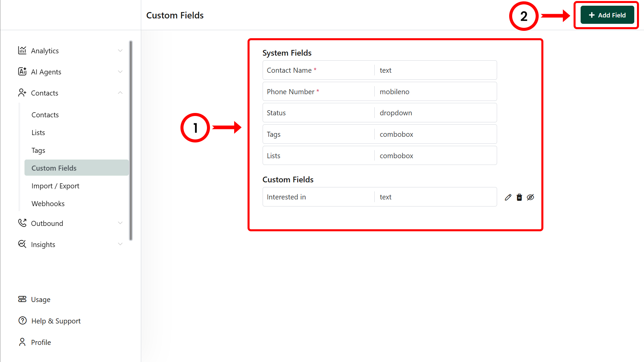644x362 pixels.
Task: Hide the Interested in field with eye icon
Action: click(530, 197)
